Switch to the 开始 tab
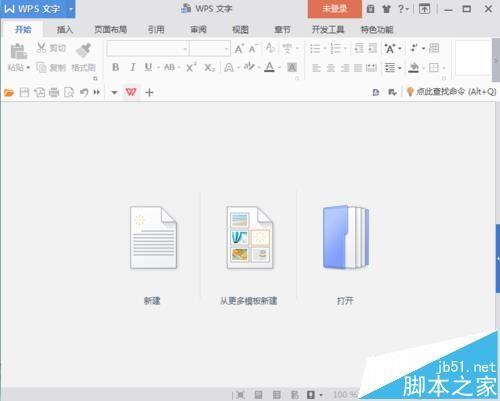This screenshot has height=401, width=500. (23, 29)
